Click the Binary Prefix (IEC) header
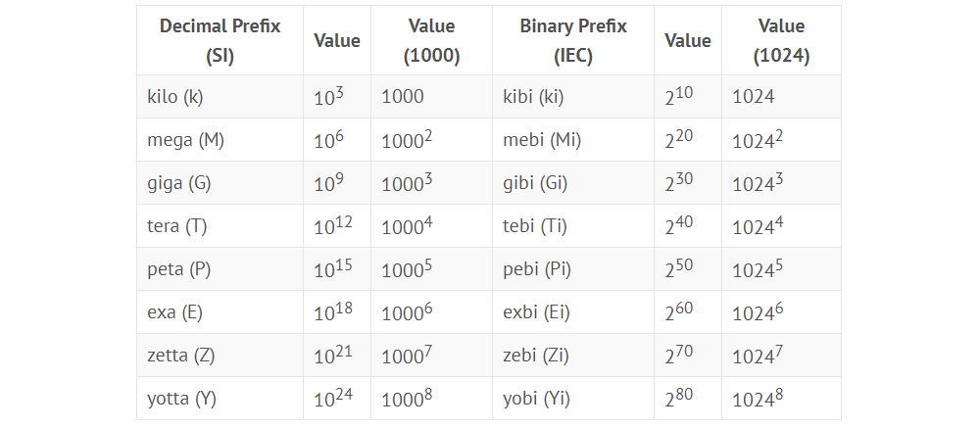This screenshot has height=429, width=980. (573, 40)
